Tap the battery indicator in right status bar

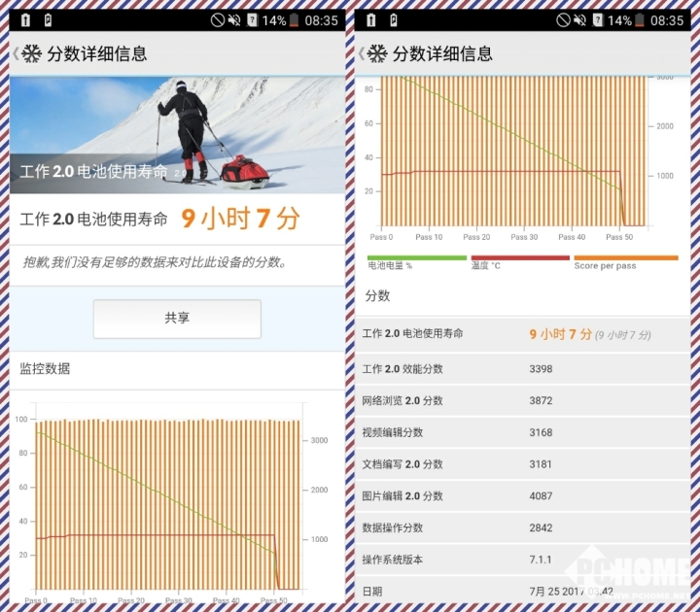640,20
